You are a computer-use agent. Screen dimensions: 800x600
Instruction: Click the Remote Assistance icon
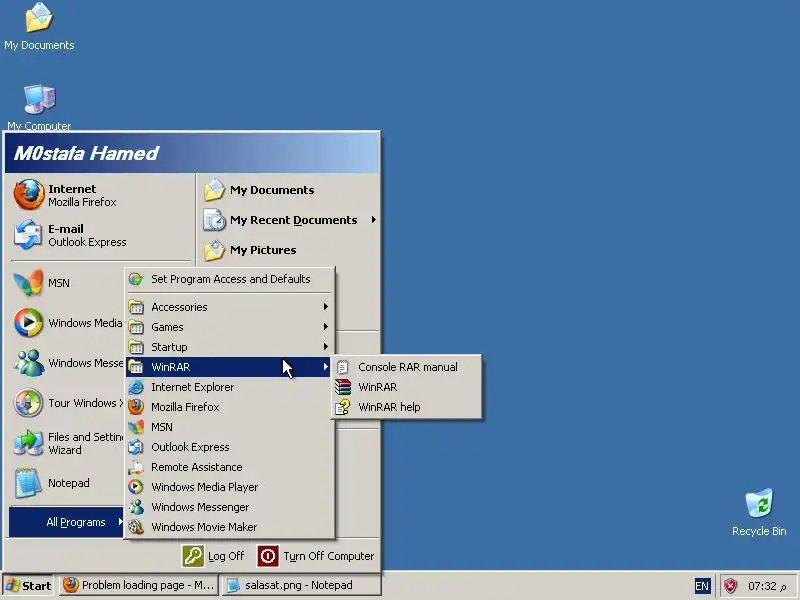[x=136, y=467]
